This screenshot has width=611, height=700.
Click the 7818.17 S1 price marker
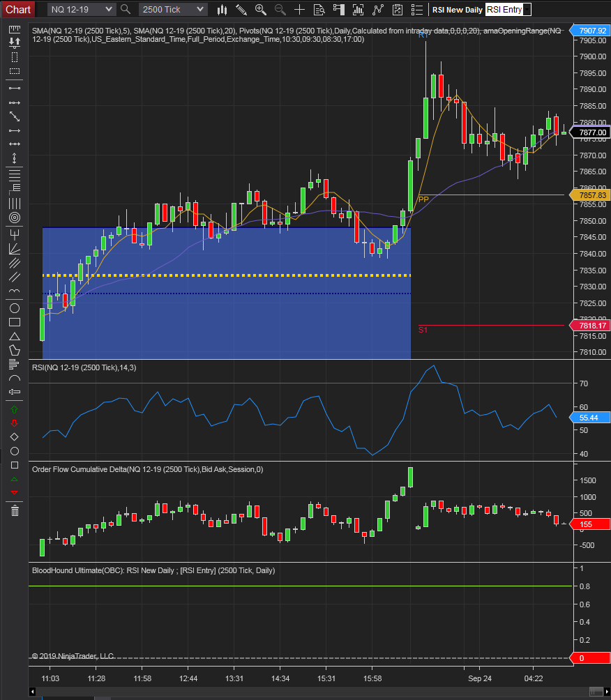click(x=589, y=326)
